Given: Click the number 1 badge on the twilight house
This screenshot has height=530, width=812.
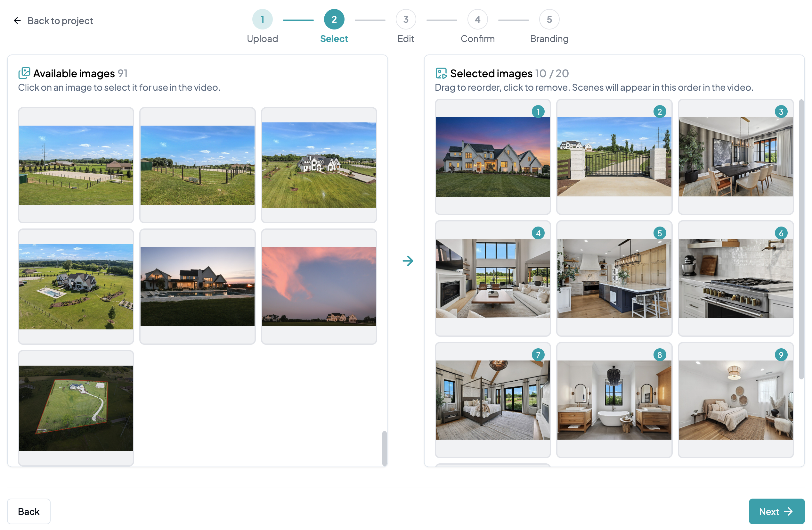Looking at the screenshot, I should tap(538, 112).
